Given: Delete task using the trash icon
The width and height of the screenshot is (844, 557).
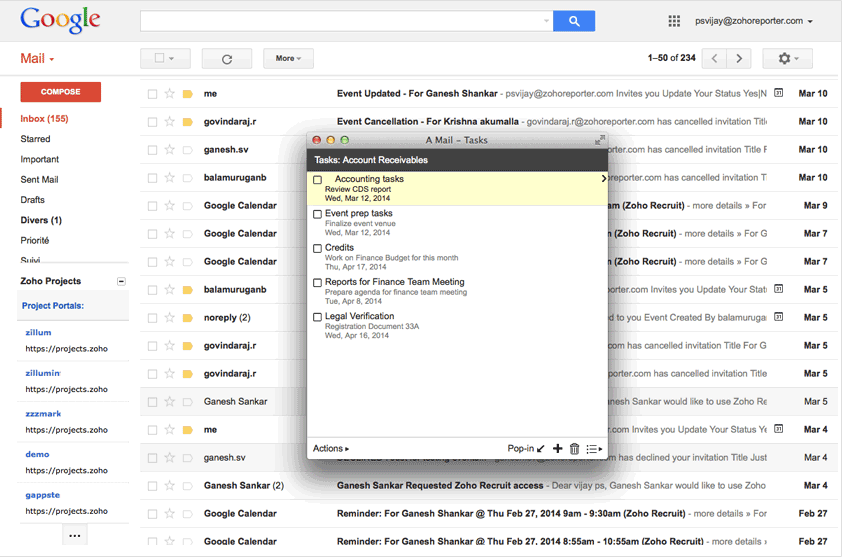Looking at the screenshot, I should 575,449.
